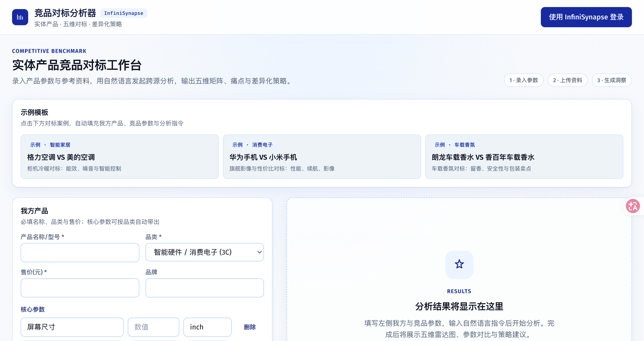644x341 pixels.
Task: Click the InfiniSynapse badge next to title
Action: (124, 13)
